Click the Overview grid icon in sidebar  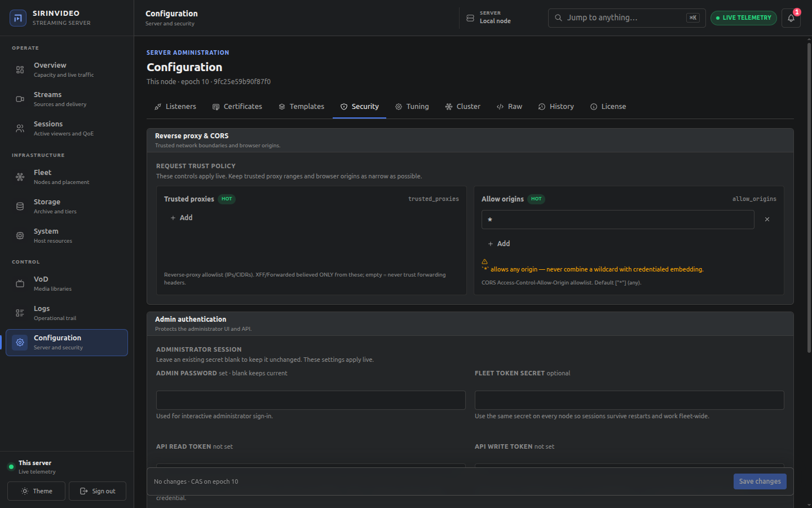pos(20,70)
